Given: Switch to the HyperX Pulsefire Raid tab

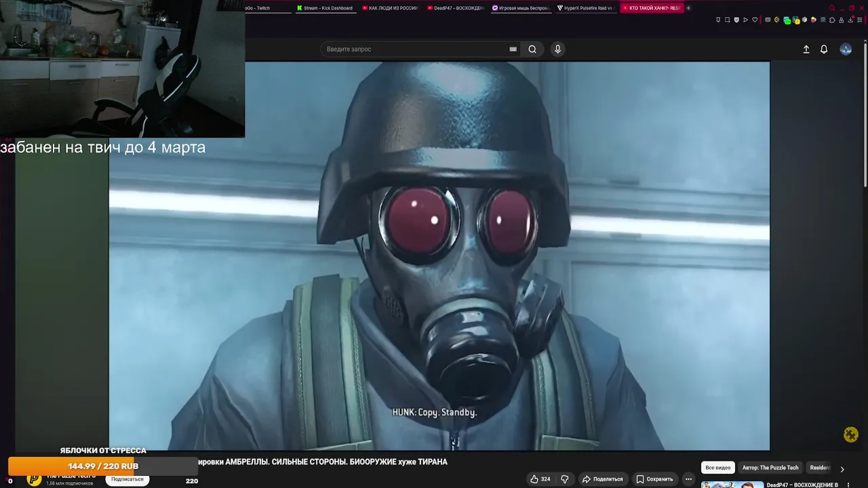Looking at the screenshot, I should pyautogui.click(x=586, y=8).
